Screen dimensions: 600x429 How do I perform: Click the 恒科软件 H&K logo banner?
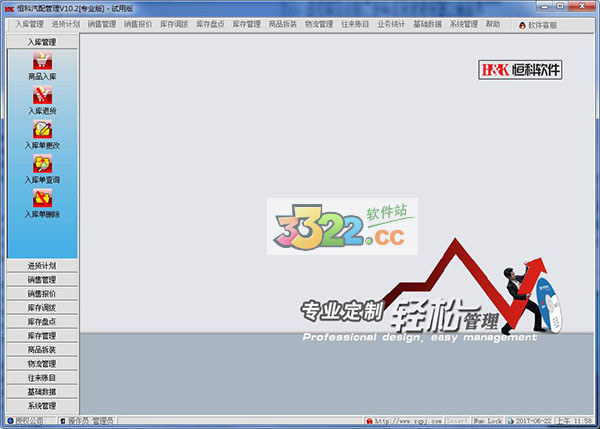coord(520,70)
